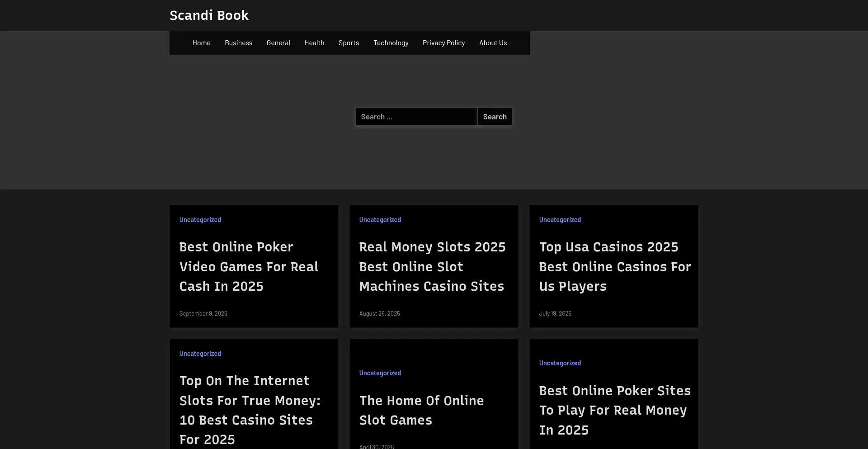Open the Home menu item
Screen dimensions: 868x449
tap(201, 43)
